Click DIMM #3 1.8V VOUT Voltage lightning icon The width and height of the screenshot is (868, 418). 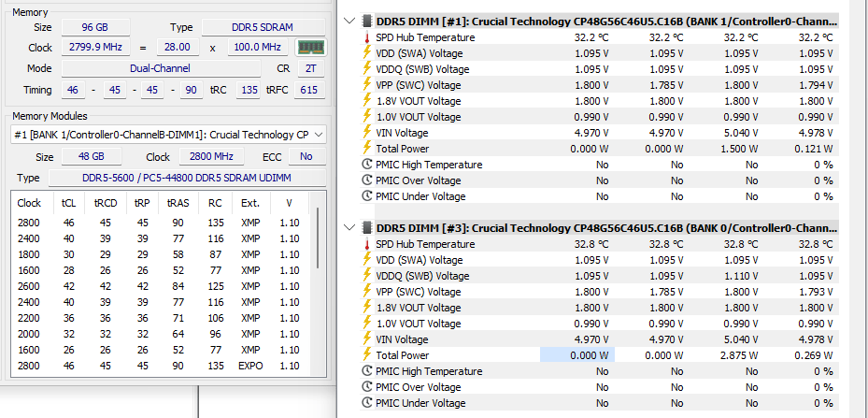366,308
